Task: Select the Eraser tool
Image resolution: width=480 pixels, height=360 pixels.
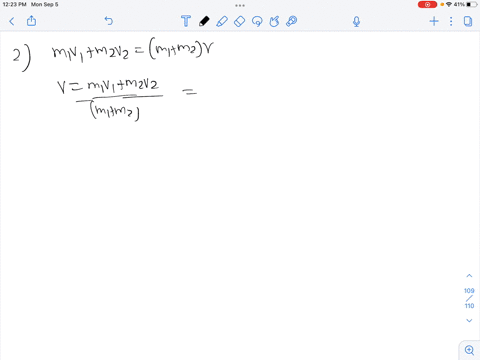Action: tap(239, 21)
